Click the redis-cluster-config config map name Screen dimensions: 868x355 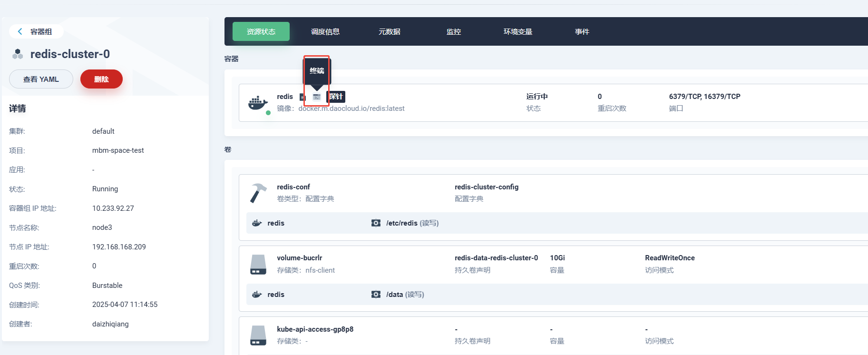[486, 187]
